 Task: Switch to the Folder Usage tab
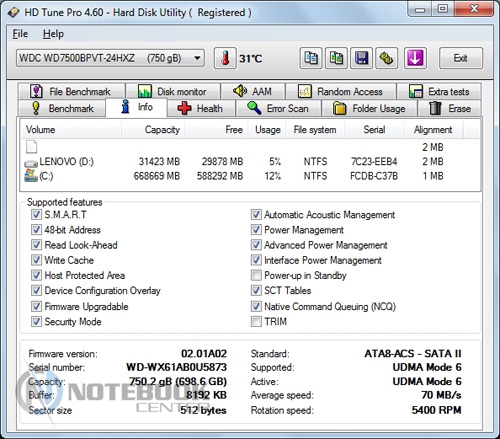click(x=369, y=108)
